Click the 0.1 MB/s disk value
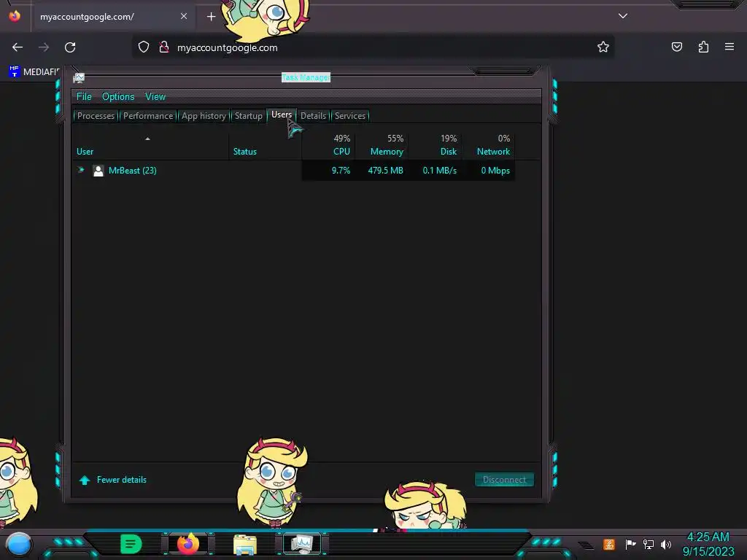Viewport: 747px width, 560px height. tap(439, 171)
